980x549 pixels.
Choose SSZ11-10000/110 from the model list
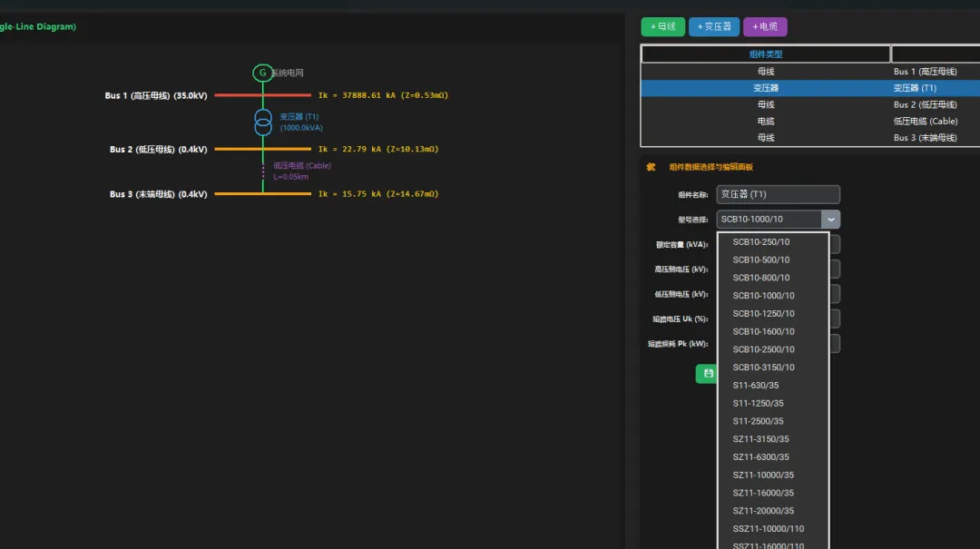coord(773,529)
